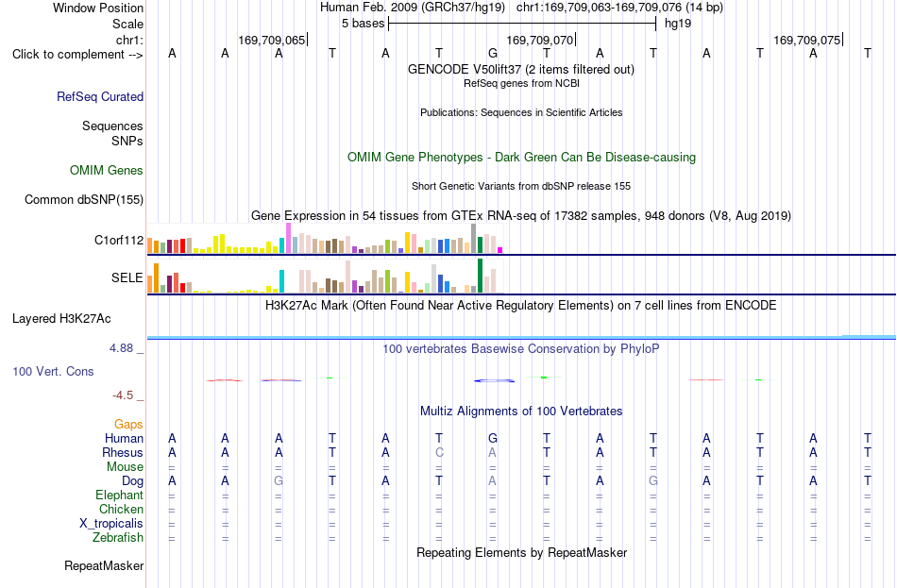The image size is (897, 588).
Task: Select the RepeatMasker track label
Action: [104, 566]
